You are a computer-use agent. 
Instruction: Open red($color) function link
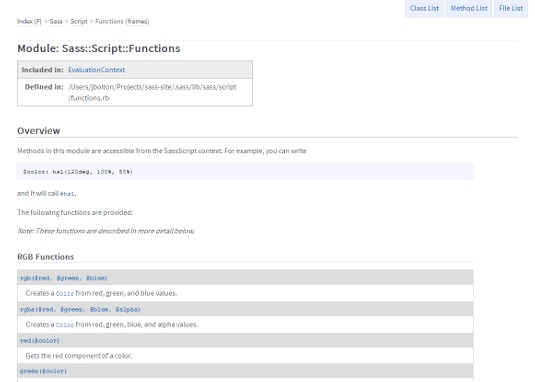[x=40, y=341]
